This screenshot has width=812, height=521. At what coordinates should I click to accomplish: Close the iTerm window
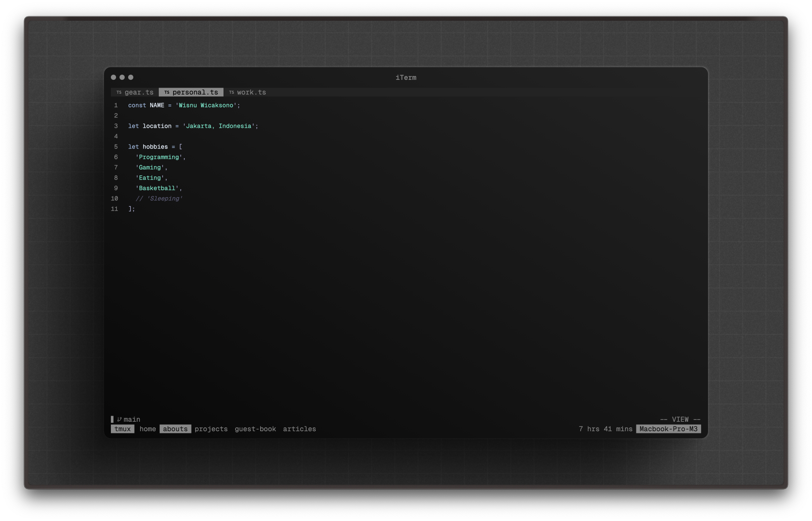click(113, 77)
